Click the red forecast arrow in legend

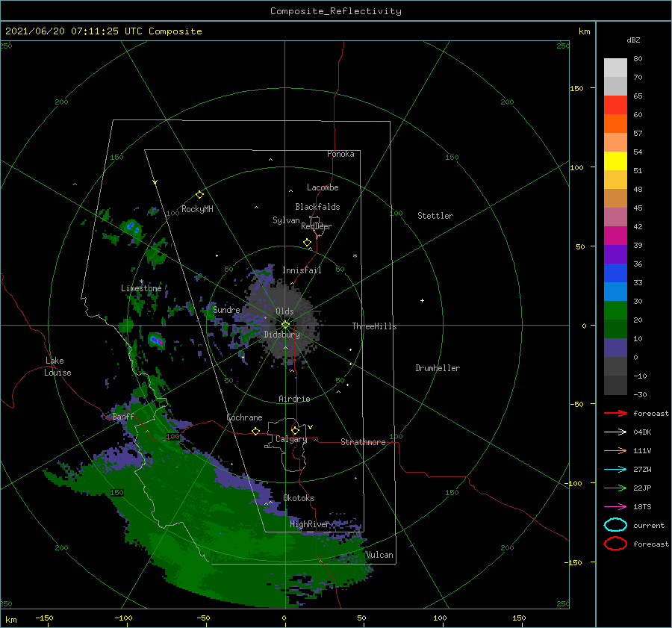(x=615, y=413)
